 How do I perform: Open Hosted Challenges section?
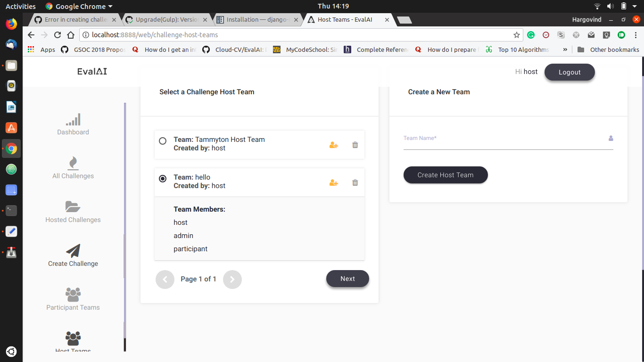[x=73, y=212]
